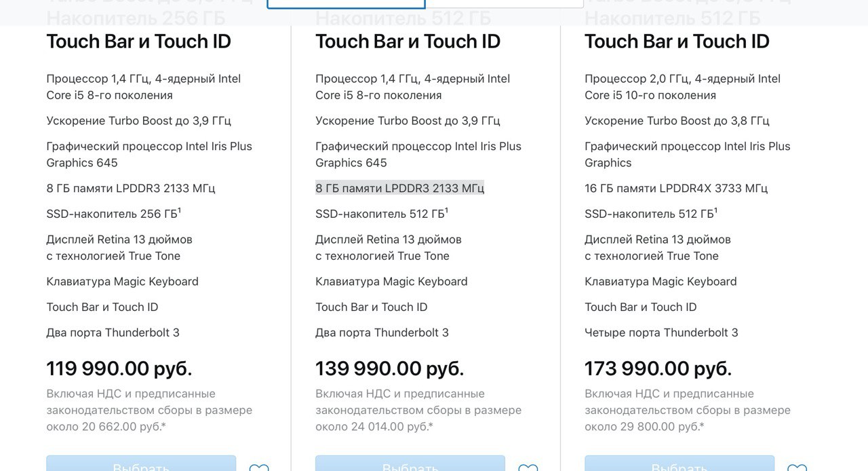
Task: Select the highlighted text '8 ГБ памяти LPDDR3 2133 МГц'
Action: [x=400, y=188]
